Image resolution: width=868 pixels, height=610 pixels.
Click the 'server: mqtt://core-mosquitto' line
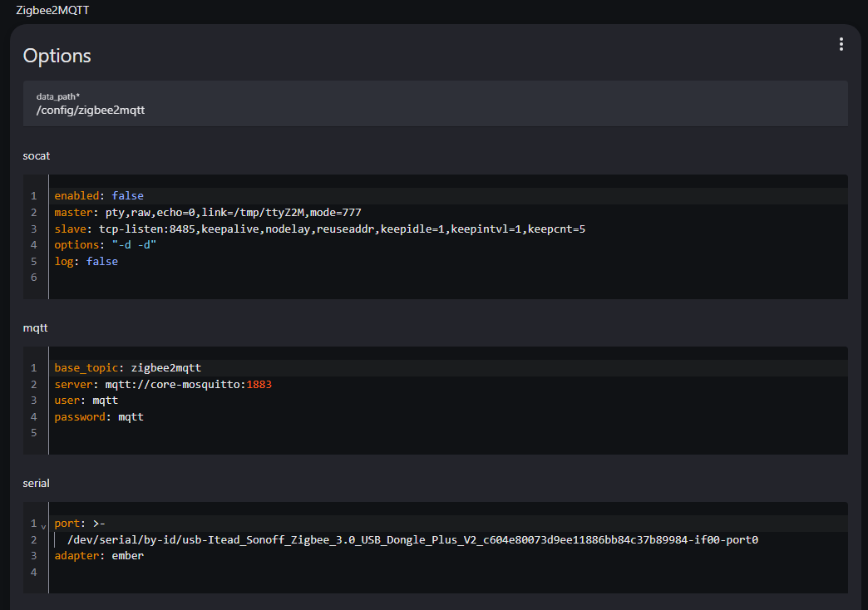(163, 384)
